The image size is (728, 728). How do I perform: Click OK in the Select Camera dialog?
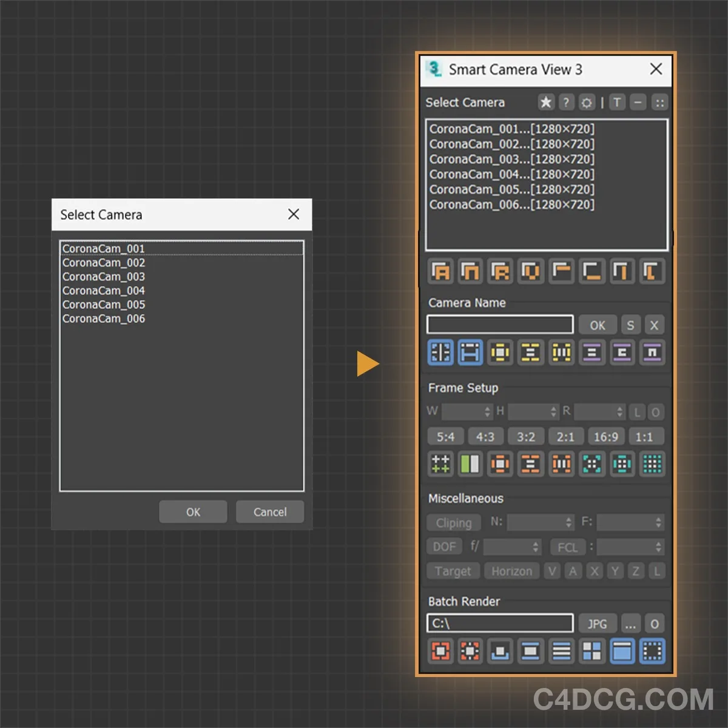click(x=192, y=511)
